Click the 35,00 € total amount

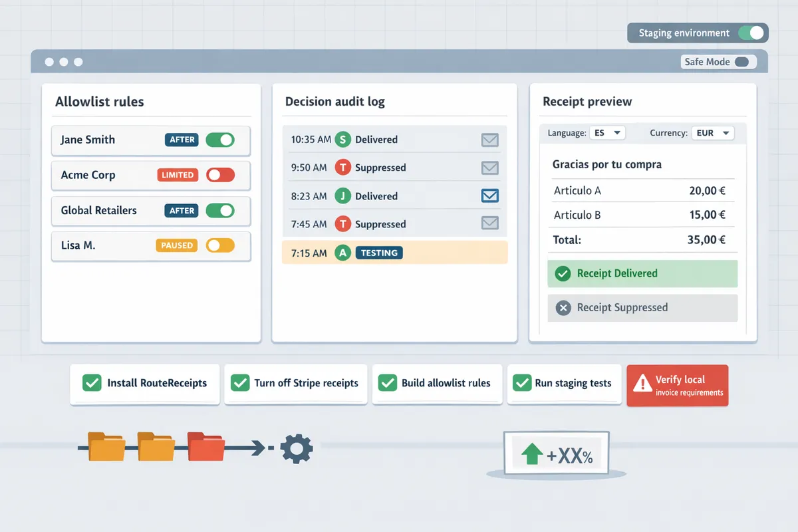click(x=706, y=240)
